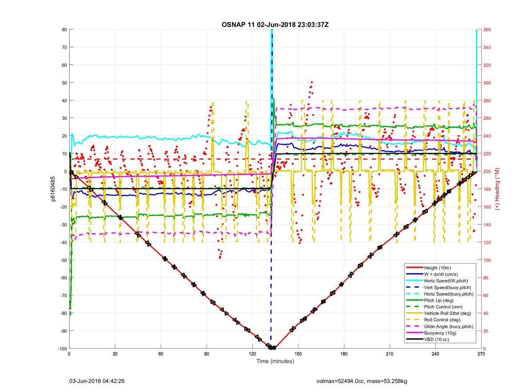
Task: Click the right axis tick label 140
Action: (488, 225)
